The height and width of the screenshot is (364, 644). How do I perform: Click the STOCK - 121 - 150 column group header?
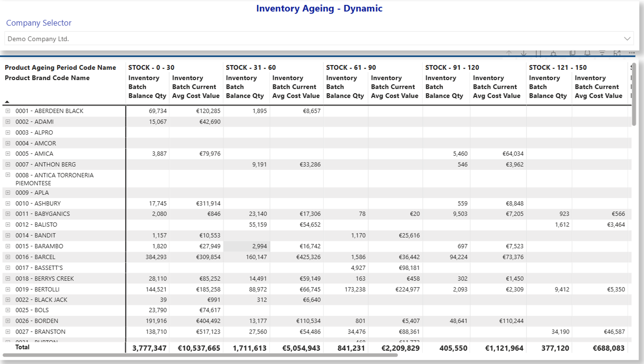(x=558, y=68)
